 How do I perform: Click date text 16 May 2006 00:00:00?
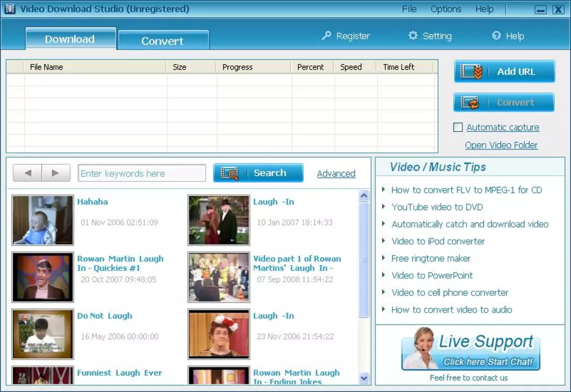(x=120, y=336)
